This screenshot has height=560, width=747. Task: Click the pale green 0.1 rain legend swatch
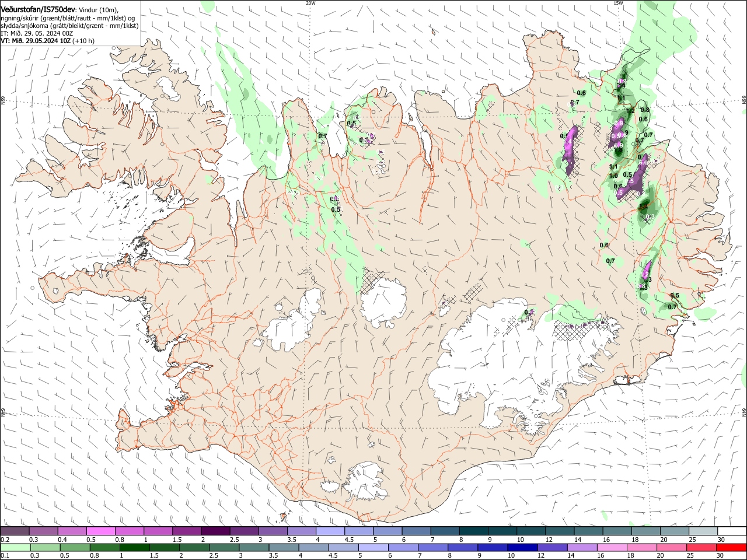pos(15,547)
